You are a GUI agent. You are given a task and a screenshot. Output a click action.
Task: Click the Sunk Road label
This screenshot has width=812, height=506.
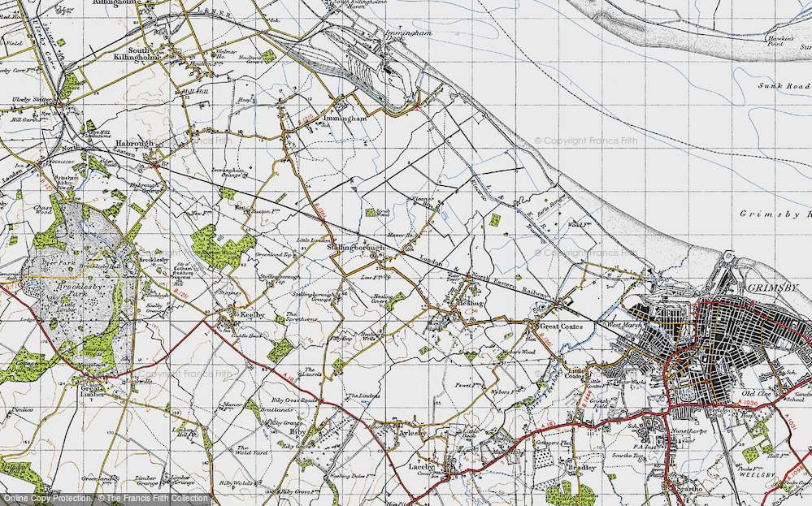[785, 86]
